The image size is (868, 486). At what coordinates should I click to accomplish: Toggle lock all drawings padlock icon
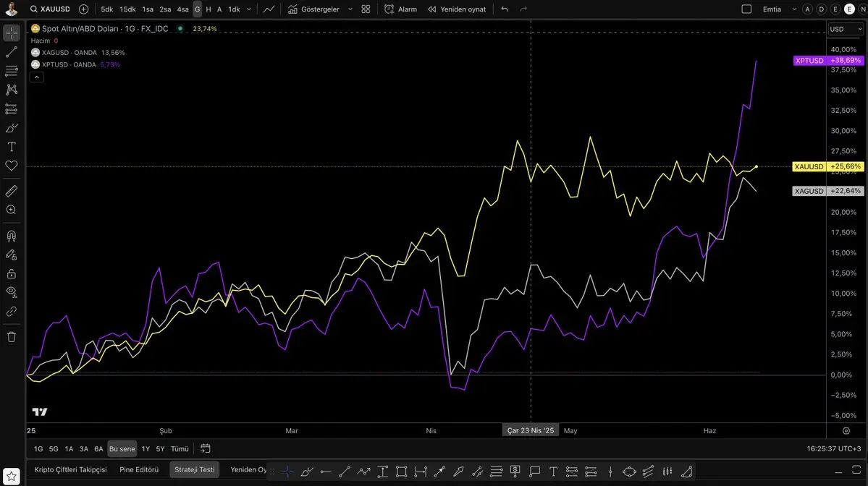[x=12, y=273]
